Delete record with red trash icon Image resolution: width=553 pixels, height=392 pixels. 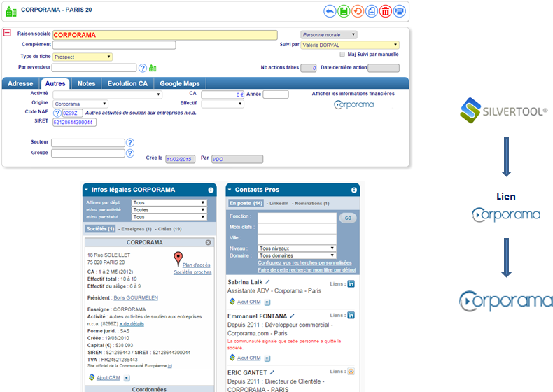386,11
